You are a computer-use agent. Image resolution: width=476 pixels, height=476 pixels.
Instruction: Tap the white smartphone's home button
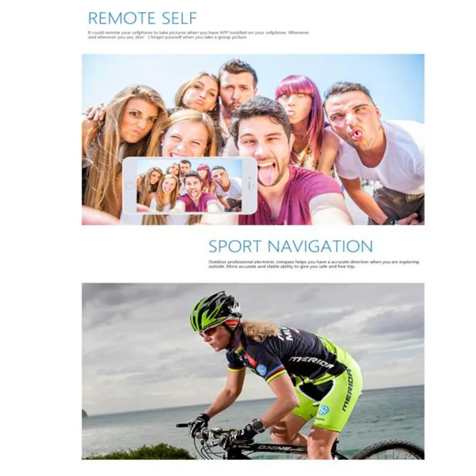(x=130, y=185)
